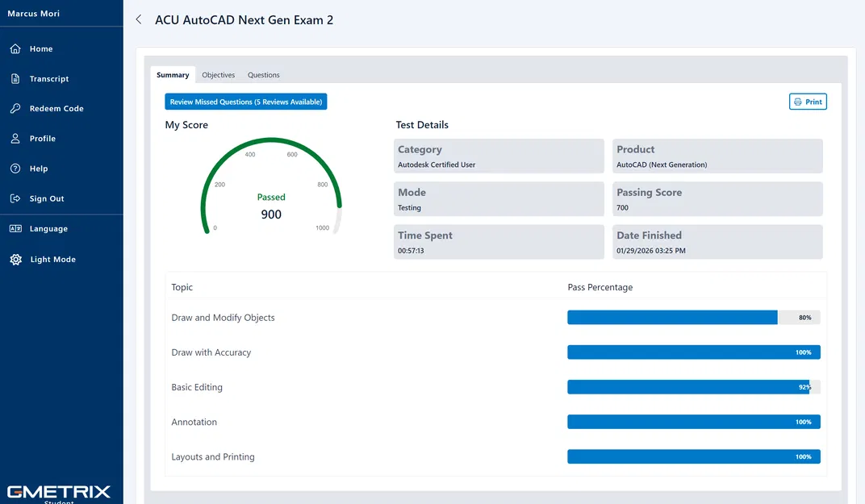Switch to the Objectives tab
Screen dimensions: 865x504
[218, 75]
